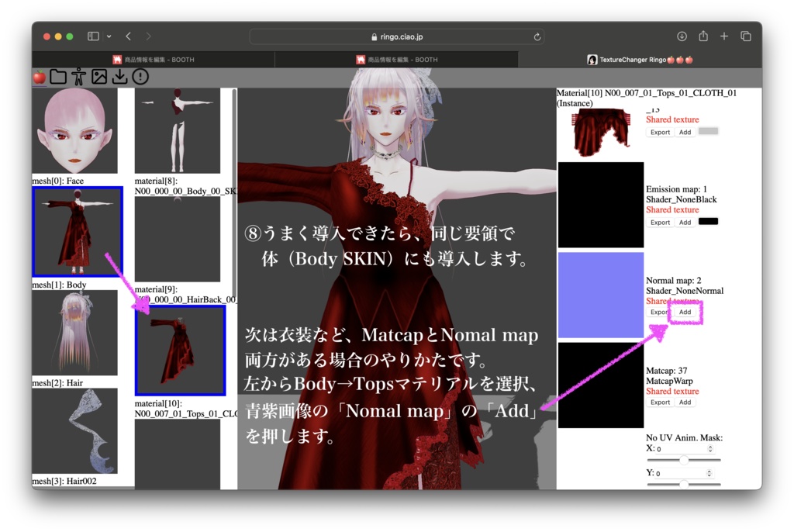Click the red apple icon in the toolbar
This screenshot has height=532, width=794.
pyautogui.click(x=39, y=78)
